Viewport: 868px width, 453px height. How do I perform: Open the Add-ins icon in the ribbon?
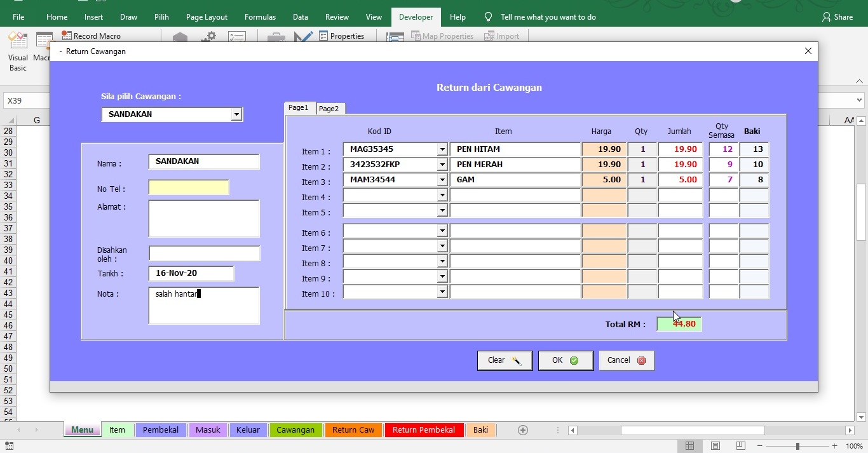click(180, 37)
